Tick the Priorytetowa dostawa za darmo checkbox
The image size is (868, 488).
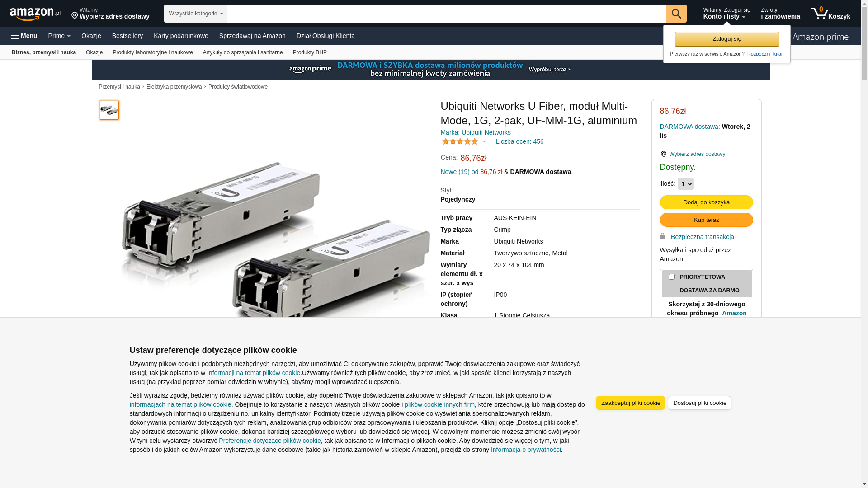[671, 277]
